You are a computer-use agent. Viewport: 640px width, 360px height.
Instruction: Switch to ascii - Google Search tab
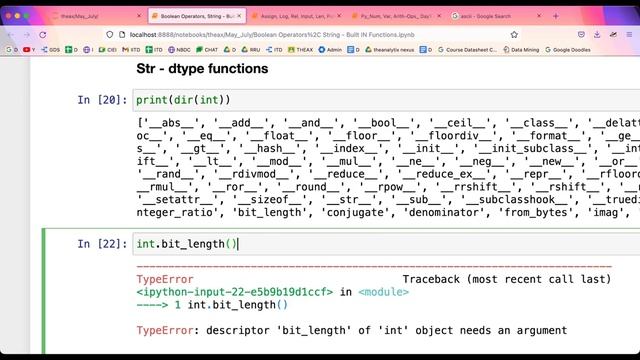pos(497,16)
